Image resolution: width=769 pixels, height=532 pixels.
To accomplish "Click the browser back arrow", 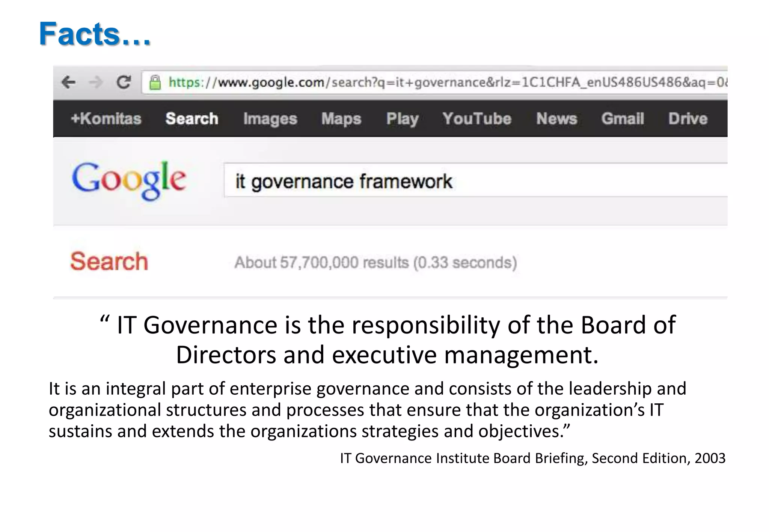I will click(68, 82).
